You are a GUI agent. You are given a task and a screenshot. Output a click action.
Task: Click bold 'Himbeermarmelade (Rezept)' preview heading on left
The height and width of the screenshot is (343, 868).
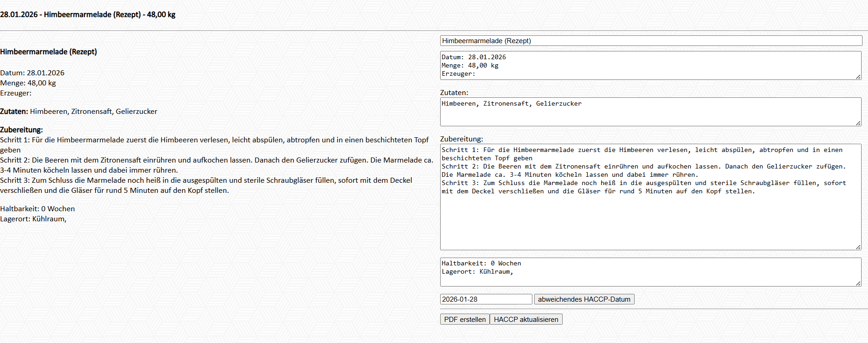click(x=49, y=52)
